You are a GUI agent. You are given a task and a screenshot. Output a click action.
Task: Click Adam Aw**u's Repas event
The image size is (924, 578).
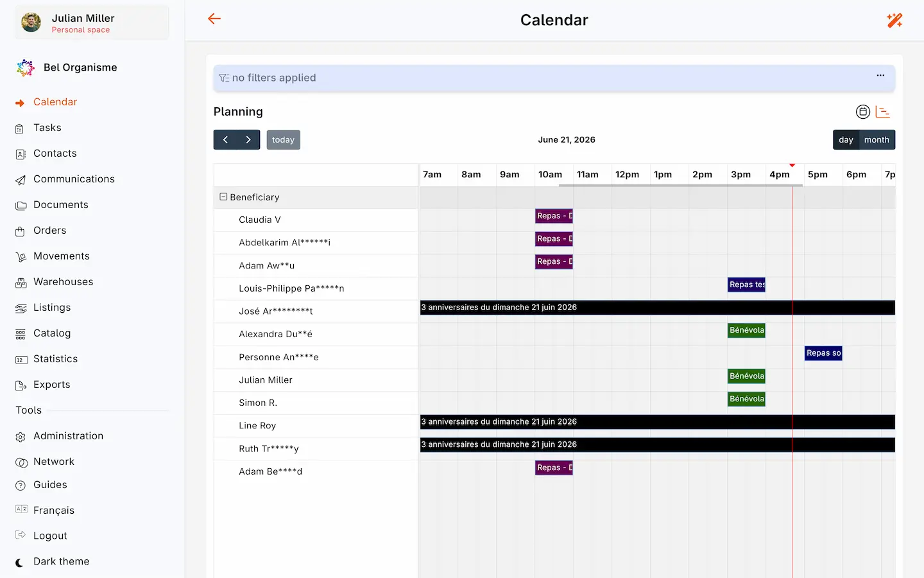(x=554, y=261)
